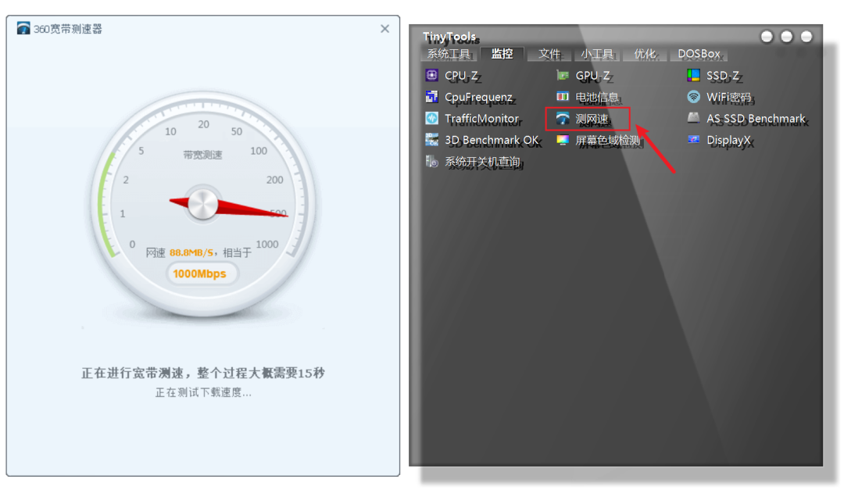Viewport: 844px width, 504px height.
Task: Click the 正在进行宽带测速 message line
Action: (x=203, y=373)
